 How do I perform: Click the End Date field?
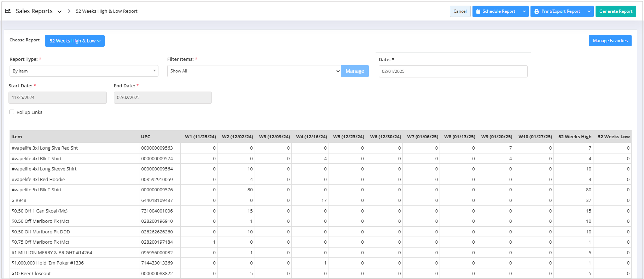pos(163,98)
